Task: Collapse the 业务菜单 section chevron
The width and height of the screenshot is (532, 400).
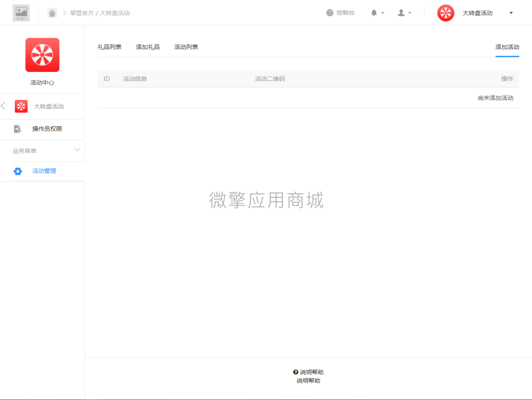Action: 77,150
